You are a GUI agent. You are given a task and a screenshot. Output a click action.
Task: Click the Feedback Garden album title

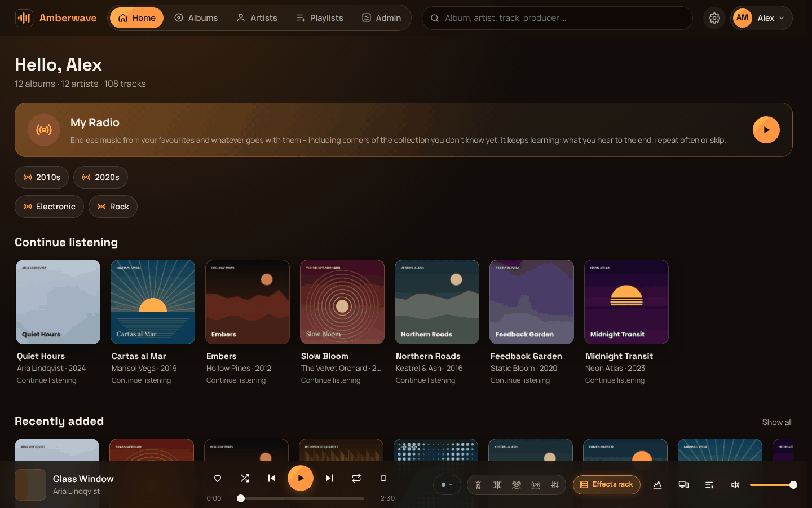[526, 356]
